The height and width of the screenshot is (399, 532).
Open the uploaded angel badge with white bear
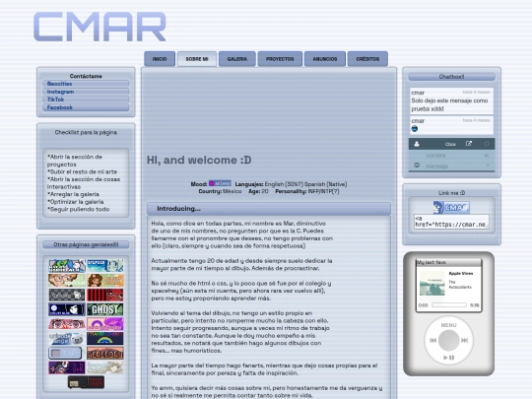[67, 338]
